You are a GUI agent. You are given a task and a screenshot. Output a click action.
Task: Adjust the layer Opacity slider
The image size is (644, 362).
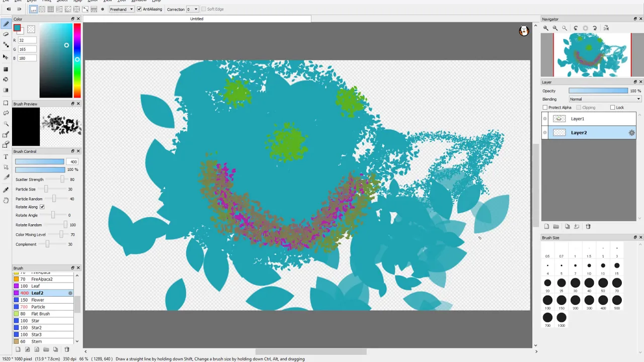tap(598, 91)
